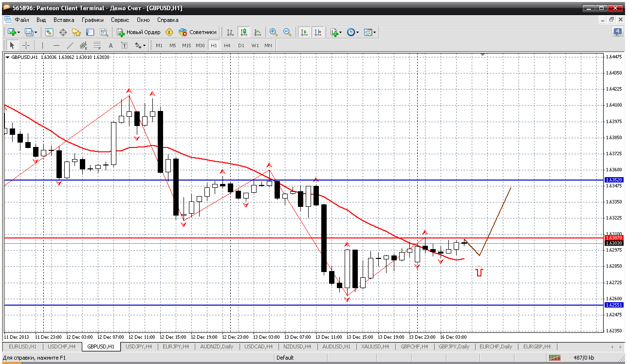627x364 pixels.
Task: Expand the templates dropdown
Action: click(374, 32)
